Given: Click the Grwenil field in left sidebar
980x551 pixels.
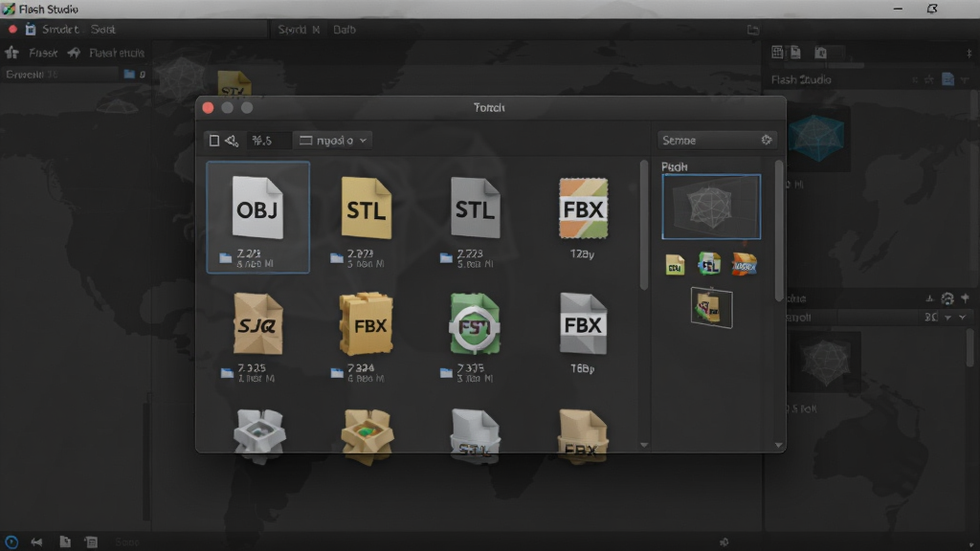Looking at the screenshot, I should click(x=60, y=75).
